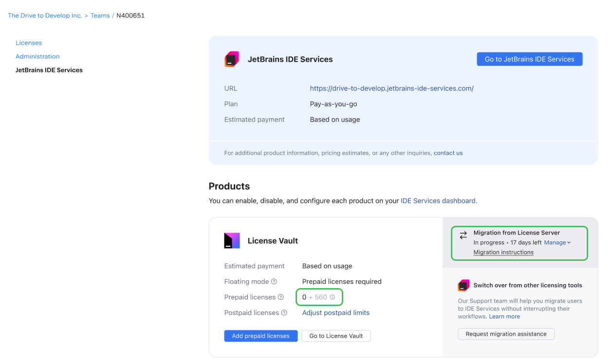Click the migration arrows icon
Screen dimensions: 614x364
click(463, 236)
